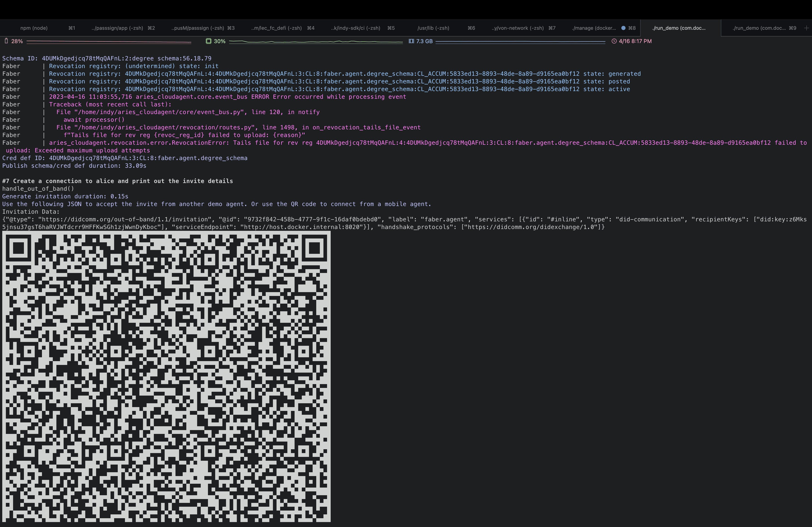Click the 30% CPU percentage text
Viewport: 812px width, 527px height.
[220, 41]
